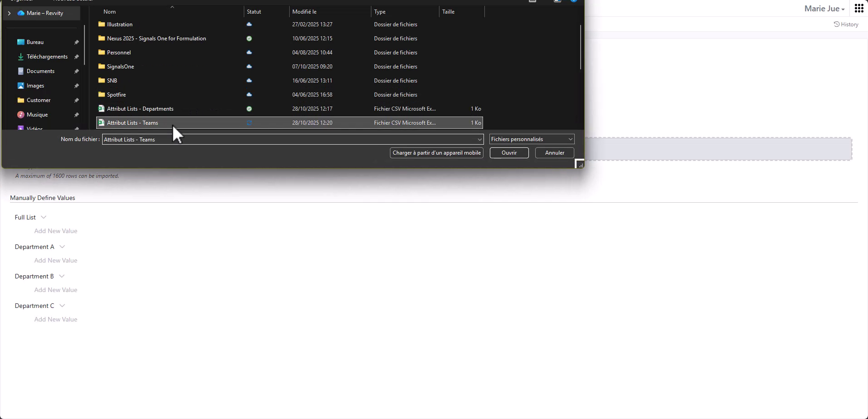Toggle the pin next to Bureau
Image resolution: width=868 pixels, height=419 pixels.
click(76, 42)
